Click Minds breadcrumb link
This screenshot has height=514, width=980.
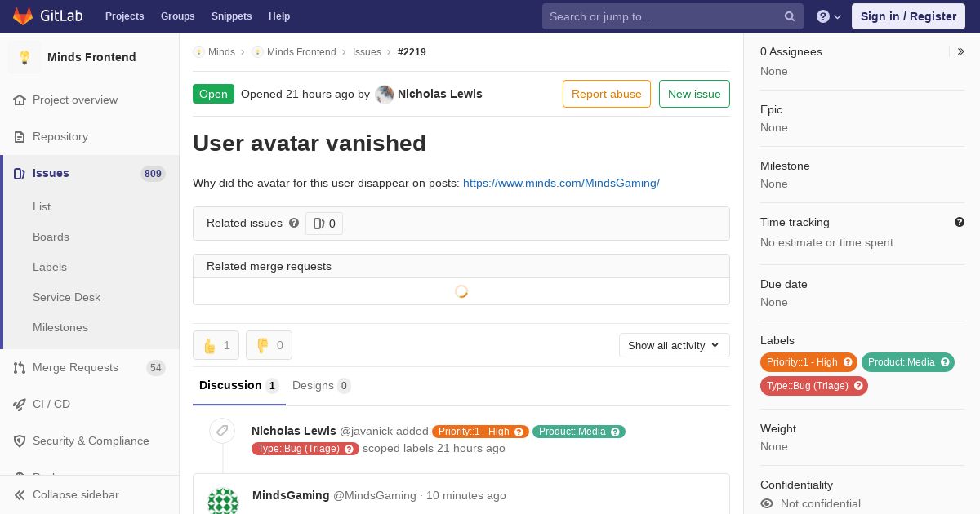[221, 52]
